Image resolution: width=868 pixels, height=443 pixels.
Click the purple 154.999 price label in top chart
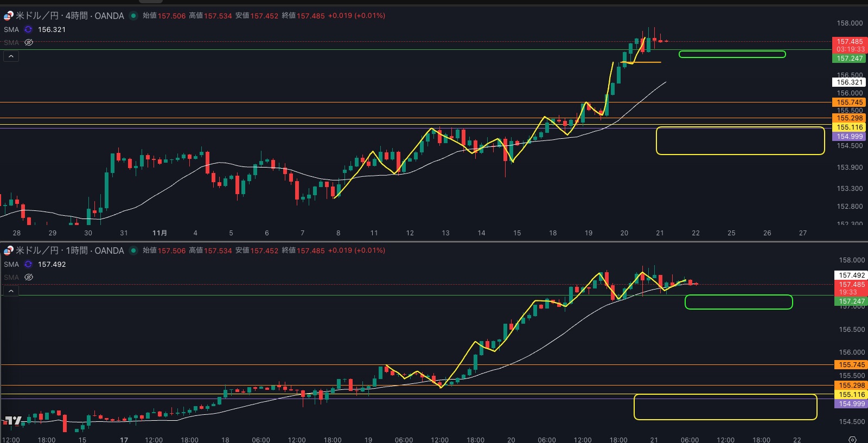tap(849, 137)
